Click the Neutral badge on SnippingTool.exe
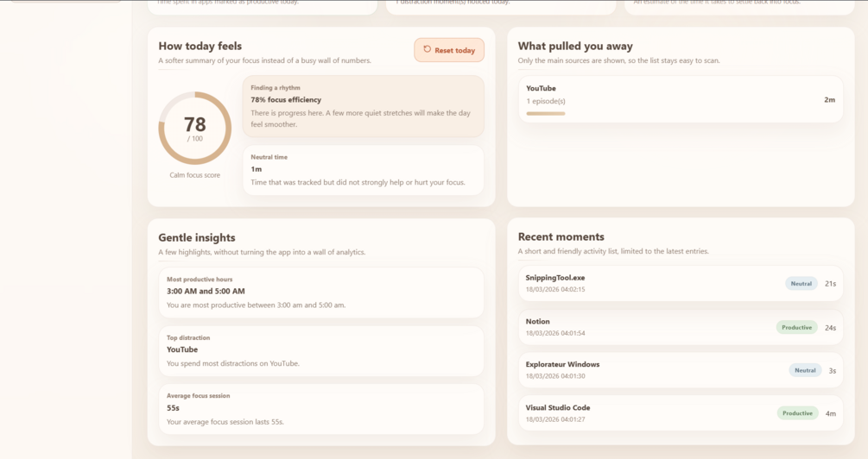868x459 pixels. 801,284
